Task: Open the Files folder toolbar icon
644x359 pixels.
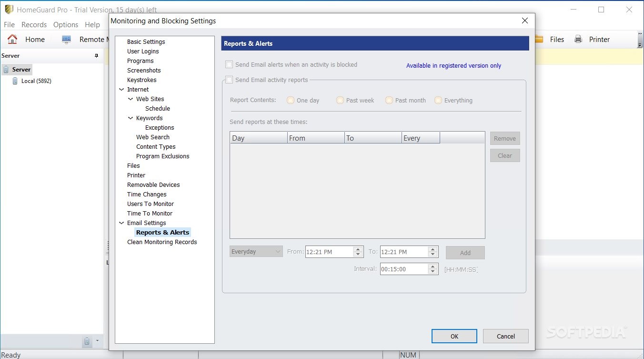Action: (540, 39)
